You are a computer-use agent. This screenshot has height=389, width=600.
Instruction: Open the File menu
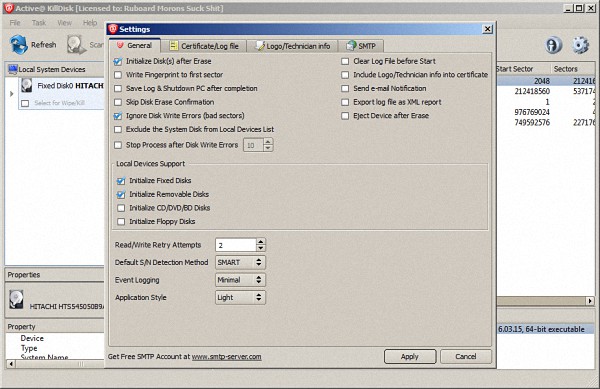click(x=15, y=23)
